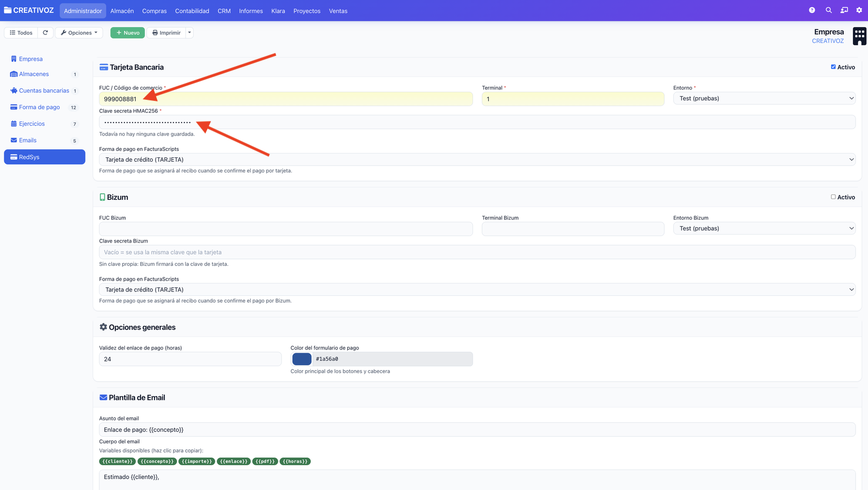Copy the {{horas}} variable tag
This screenshot has height=490, width=868.
pyautogui.click(x=295, y=461)
